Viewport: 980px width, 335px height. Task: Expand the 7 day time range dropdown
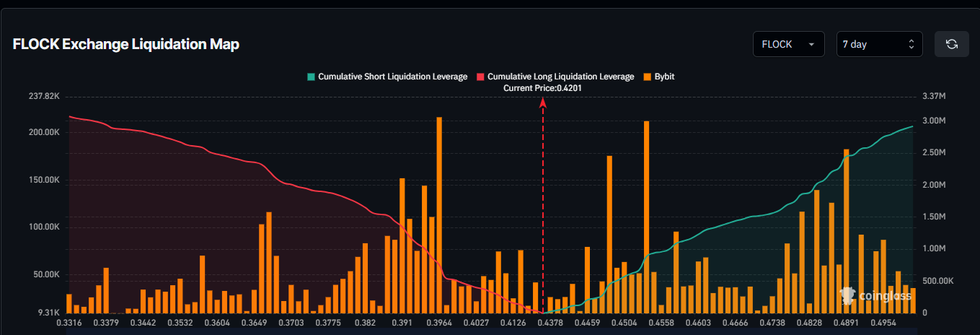click(878, 44)
